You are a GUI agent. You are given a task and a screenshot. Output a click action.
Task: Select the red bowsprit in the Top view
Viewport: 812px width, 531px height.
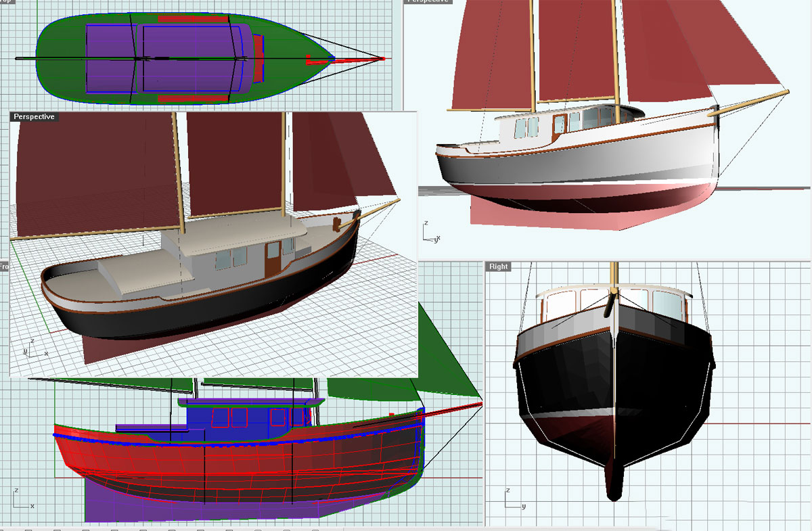click(346, 60)
